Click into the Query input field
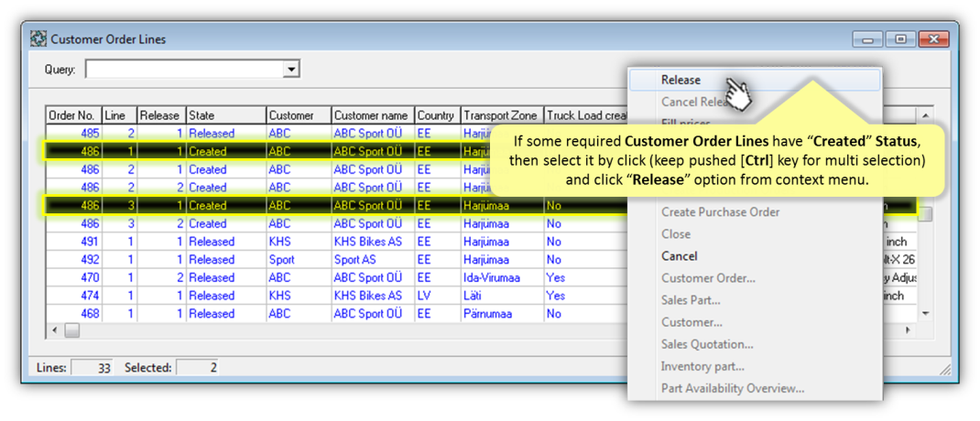 [x=184, y=70]
